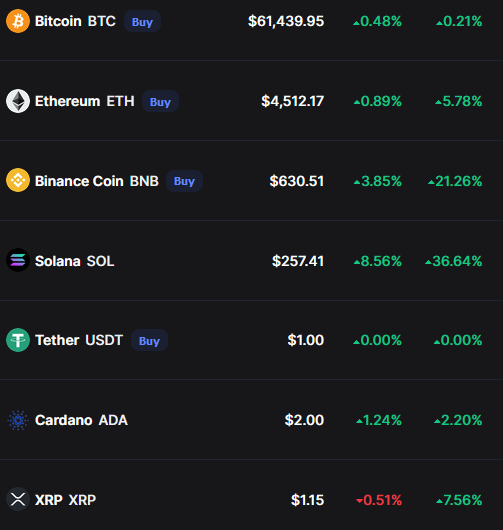This screenshot has width=503, height=530.
Task: Open the Solana SOL name link
Action: [x=75, y=261]
